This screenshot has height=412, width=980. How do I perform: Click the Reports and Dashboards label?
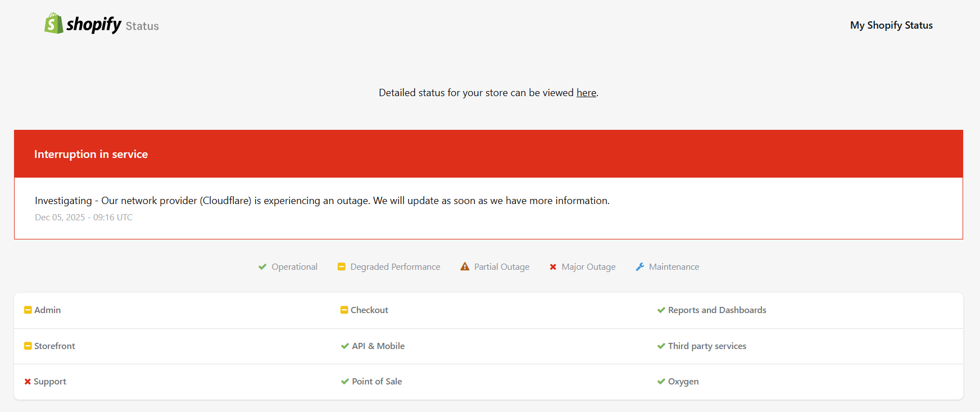point(716,310)
